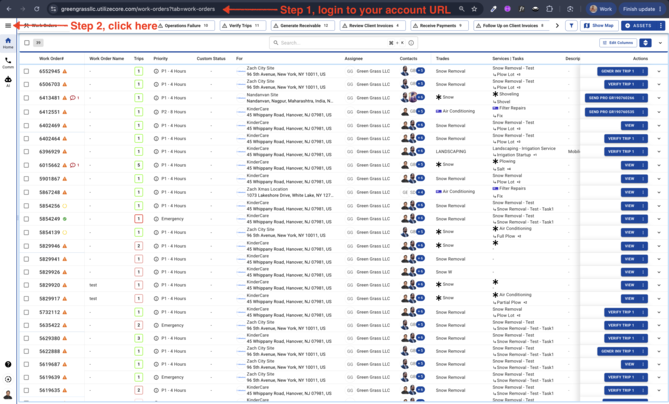
Task: Select the Generate Receivable tab
Action: (303, 26)
